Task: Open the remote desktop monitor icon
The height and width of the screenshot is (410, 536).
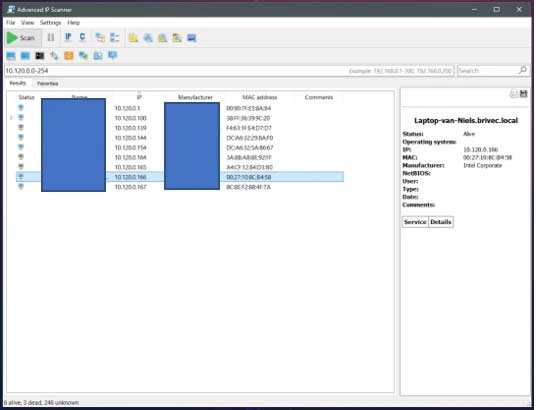Action: tap(191, 38)
